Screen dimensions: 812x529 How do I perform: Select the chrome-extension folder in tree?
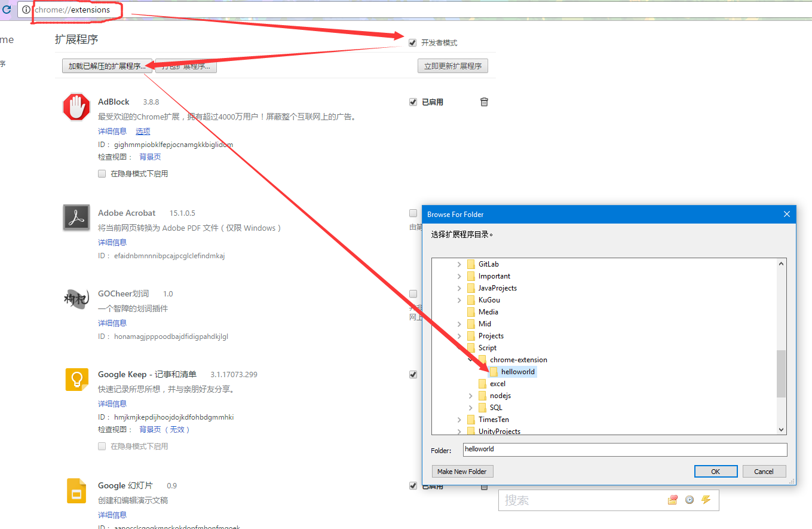[x=519, y=360]
